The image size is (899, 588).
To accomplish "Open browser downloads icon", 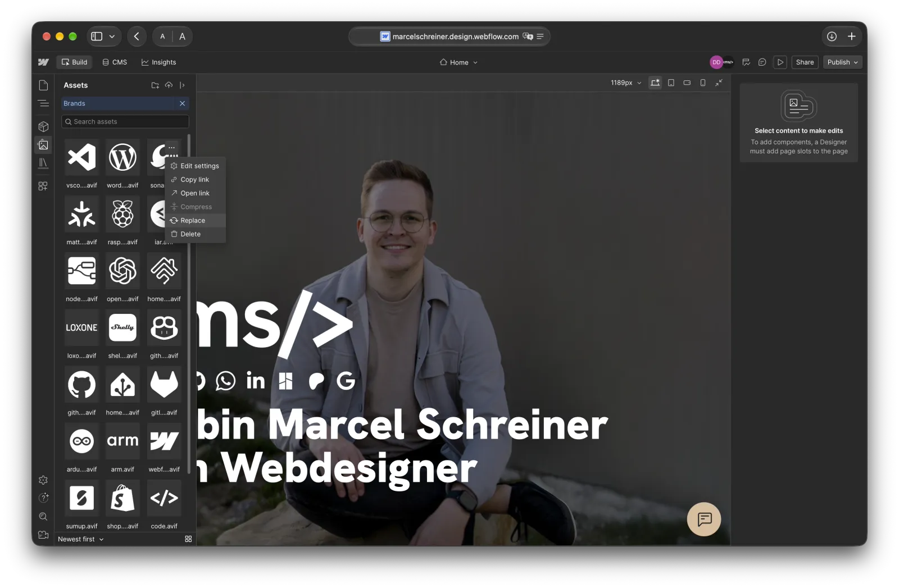I will (x=832, y=37).
